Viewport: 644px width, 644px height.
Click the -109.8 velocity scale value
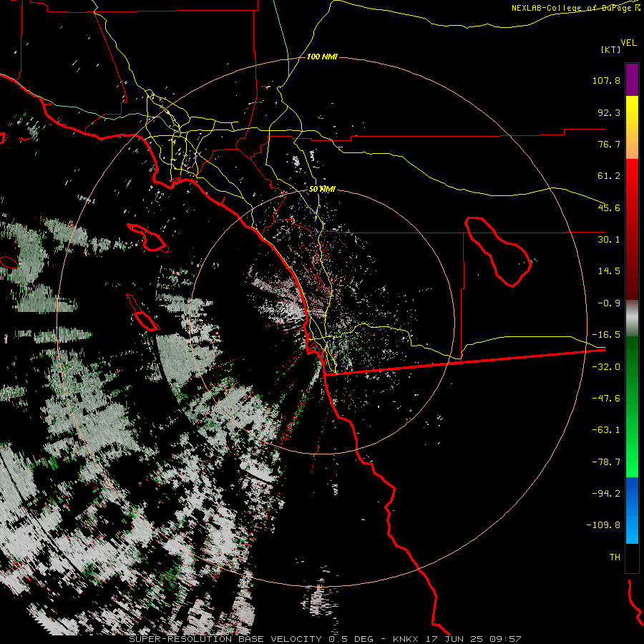[603, 525]
